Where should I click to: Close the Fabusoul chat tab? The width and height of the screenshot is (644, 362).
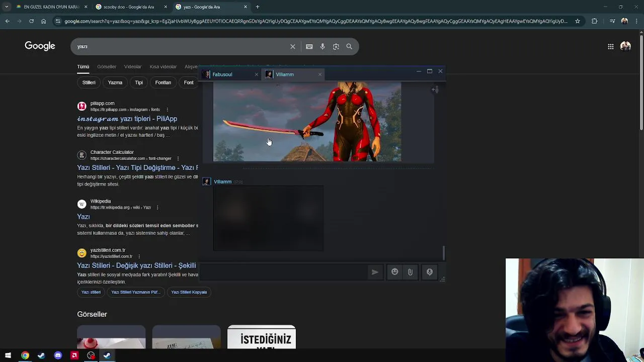[x=256, y=74]
